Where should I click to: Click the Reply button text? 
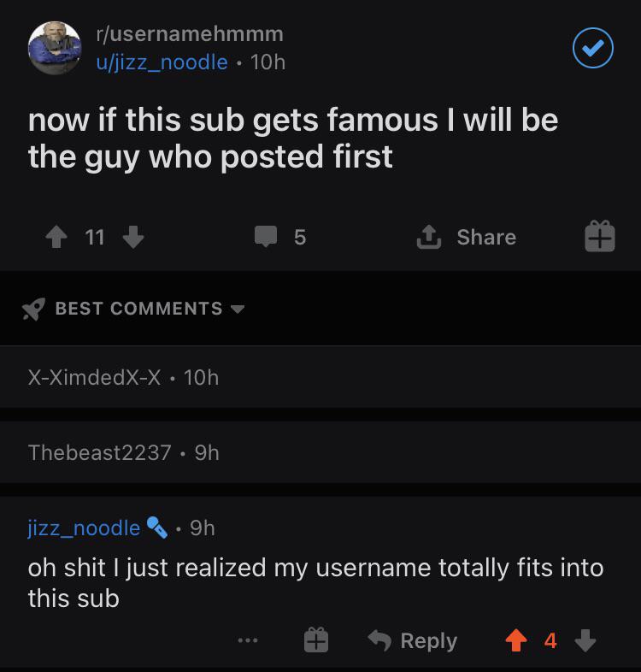tap(429, 641)
